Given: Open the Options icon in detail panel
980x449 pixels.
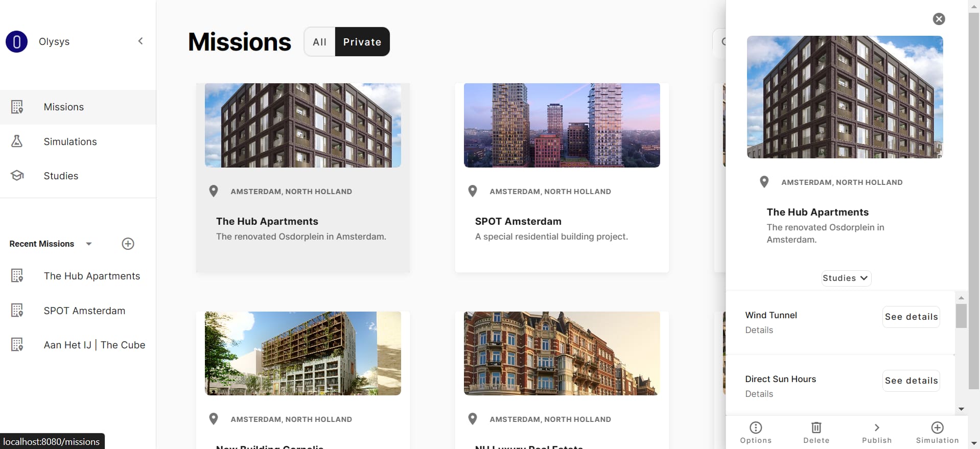Looking at the screenshot, I should point(756,428).
